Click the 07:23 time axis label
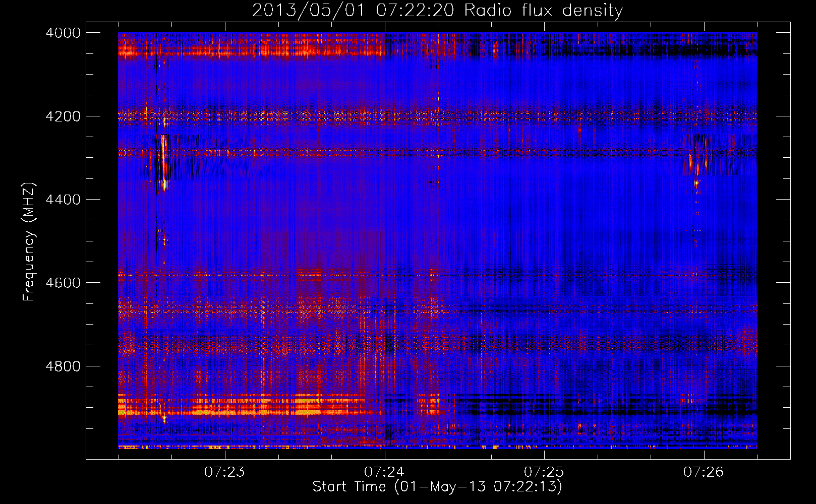The height and width of the screenshot is (504, 816). [224, 472]
